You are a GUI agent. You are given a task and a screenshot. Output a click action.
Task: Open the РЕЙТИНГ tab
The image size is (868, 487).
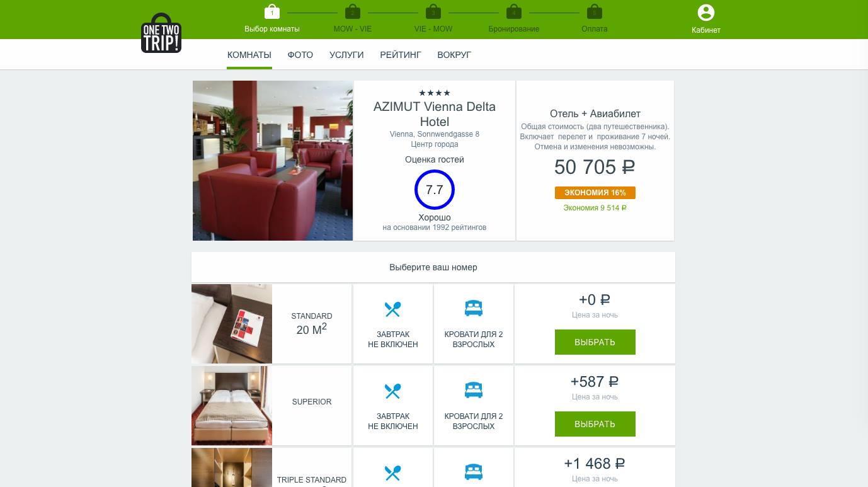(x=401, y=55)
